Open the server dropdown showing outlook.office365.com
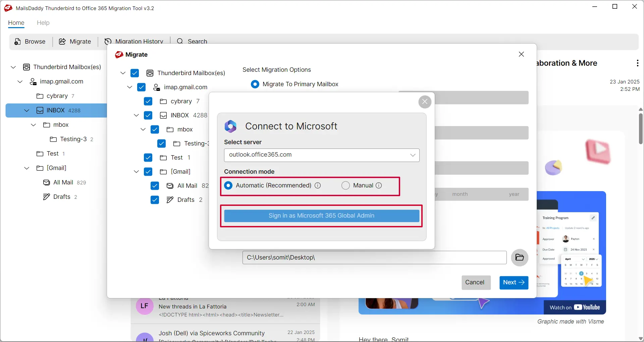 pos(412,155)
